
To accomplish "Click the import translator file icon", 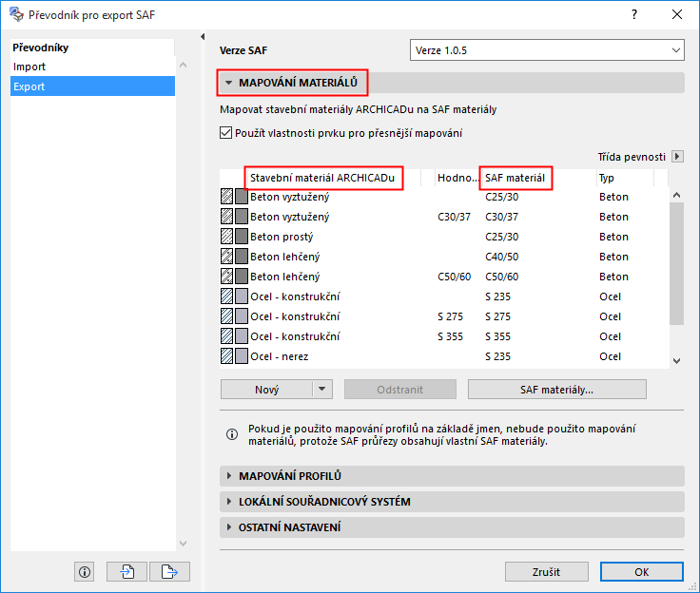I will click(x=126, y=571).
